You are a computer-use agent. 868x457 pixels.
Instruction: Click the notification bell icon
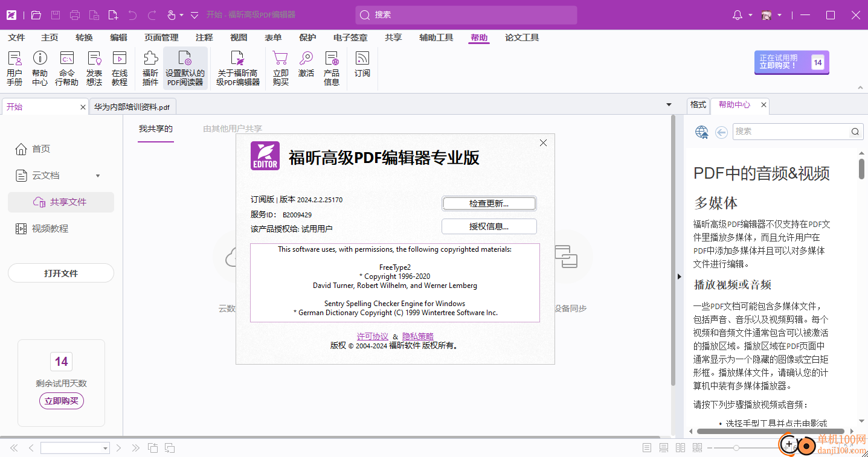tap(738, 15)
